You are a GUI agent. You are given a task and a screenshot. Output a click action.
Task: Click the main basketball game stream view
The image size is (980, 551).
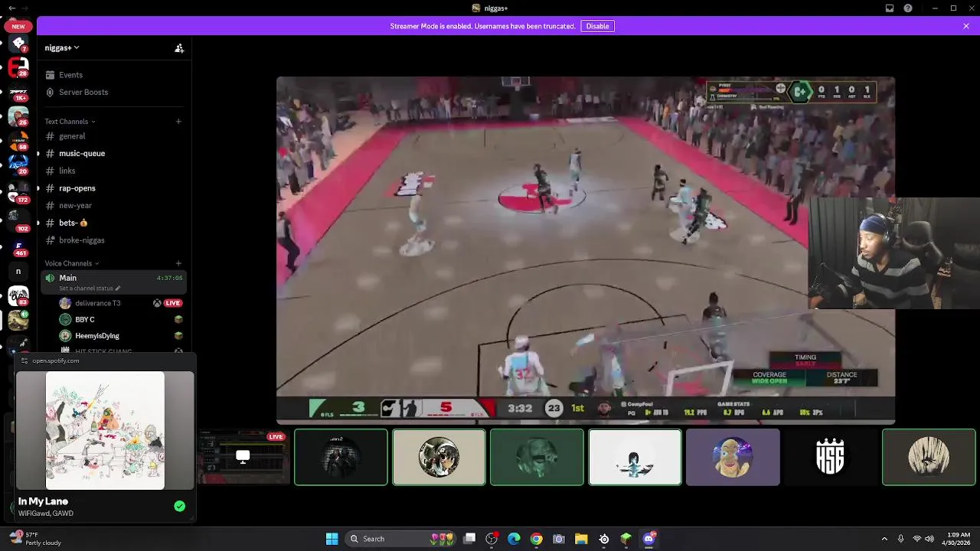point(586,249)
